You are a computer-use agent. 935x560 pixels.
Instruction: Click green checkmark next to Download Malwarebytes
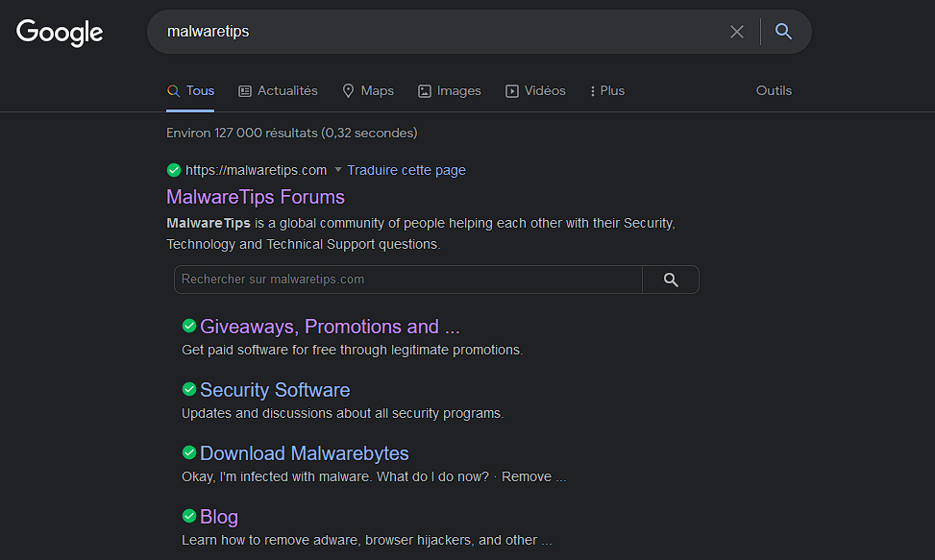coord(189,452)
